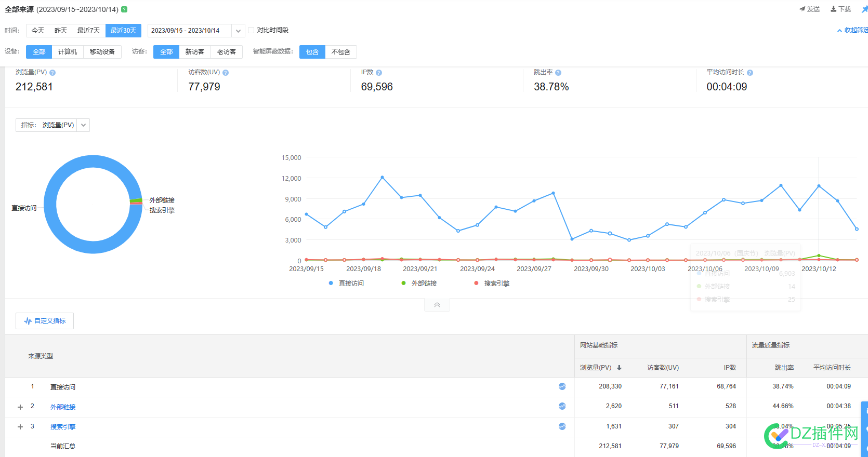Select 新访客 visitor tab

(x=195, y=52)
